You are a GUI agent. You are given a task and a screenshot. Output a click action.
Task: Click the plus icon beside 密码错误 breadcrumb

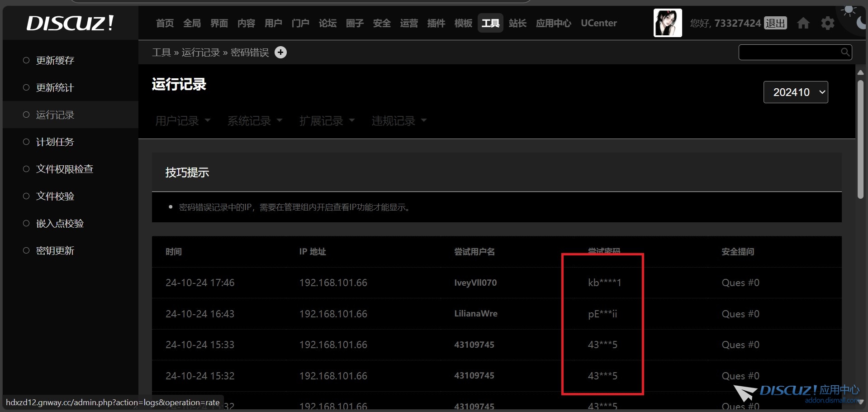tap(281, 53)
